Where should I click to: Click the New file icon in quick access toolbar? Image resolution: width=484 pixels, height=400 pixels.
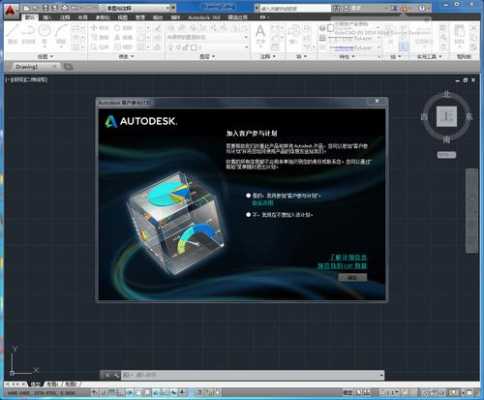click(x=26, y=8)
